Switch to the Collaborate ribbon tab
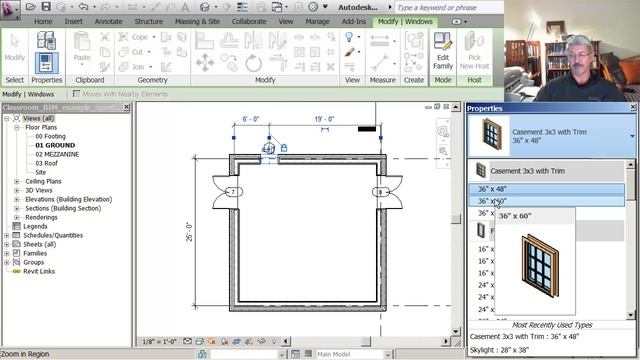The width and height of the screenshot is (640, 360). [x=249, y=21]
